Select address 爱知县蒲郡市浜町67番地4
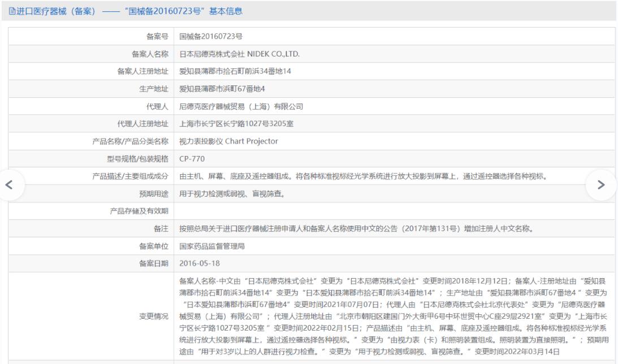 tap(222, 89)
